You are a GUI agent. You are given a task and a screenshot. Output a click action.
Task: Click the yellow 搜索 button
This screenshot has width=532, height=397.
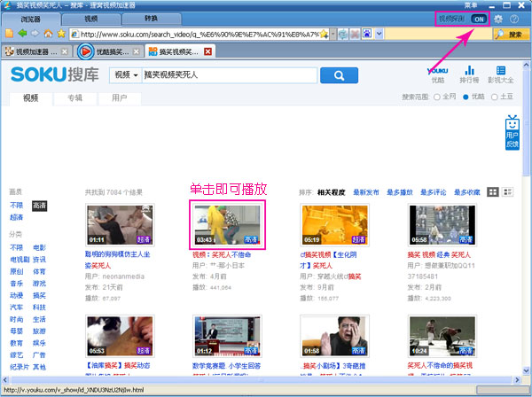pyautogui.click(x=512, y=34)
